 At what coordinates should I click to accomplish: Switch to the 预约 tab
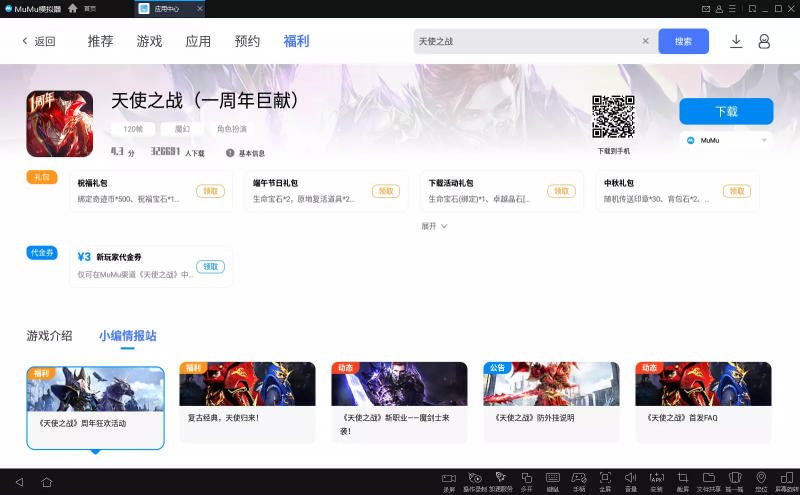(247, 41)
